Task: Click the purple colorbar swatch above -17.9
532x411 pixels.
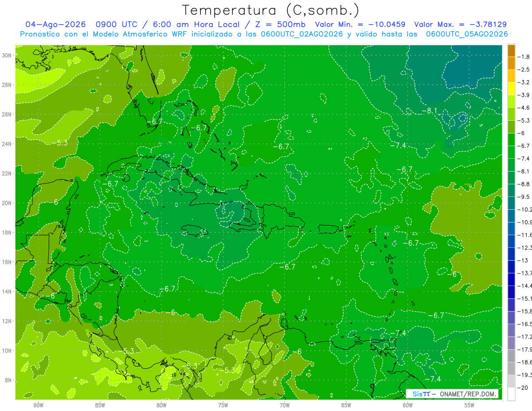Action: (x=512, y=343)
